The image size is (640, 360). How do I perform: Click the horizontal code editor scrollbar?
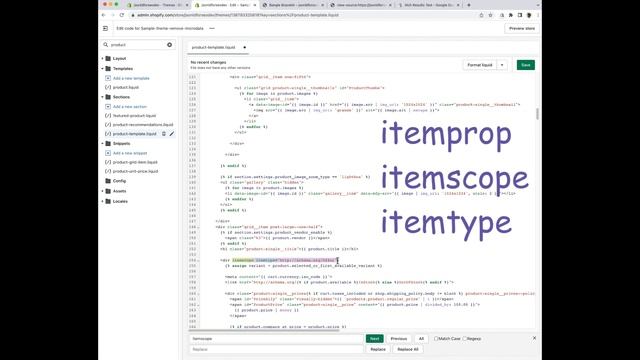coord(264,330)
